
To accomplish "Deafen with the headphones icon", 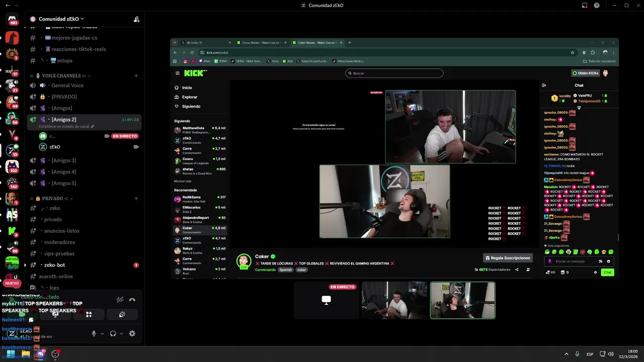I will 113,334.
